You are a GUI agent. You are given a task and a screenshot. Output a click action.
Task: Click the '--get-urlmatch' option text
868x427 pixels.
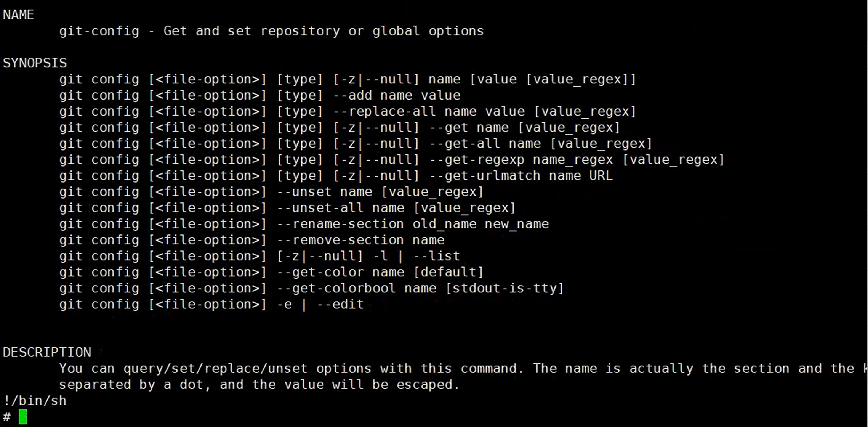point(485,176)
